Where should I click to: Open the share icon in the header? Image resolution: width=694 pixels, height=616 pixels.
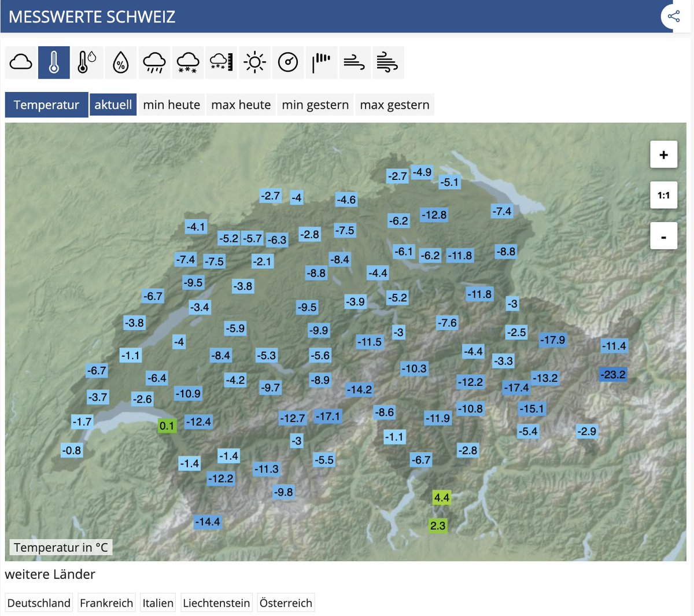[674, 16]
